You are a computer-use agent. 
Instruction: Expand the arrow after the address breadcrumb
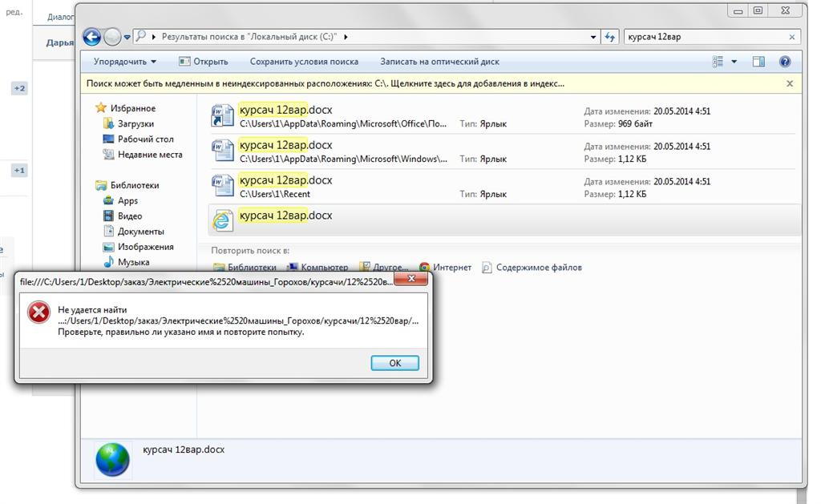[346, 37]
